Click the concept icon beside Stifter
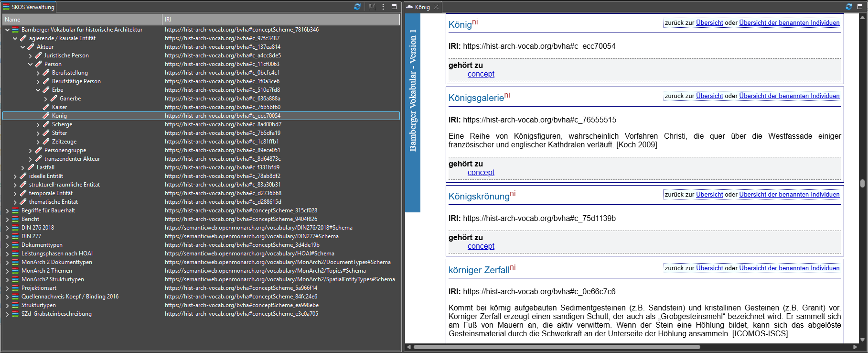Viewport: 868px width, 353px height. [46, 133]
